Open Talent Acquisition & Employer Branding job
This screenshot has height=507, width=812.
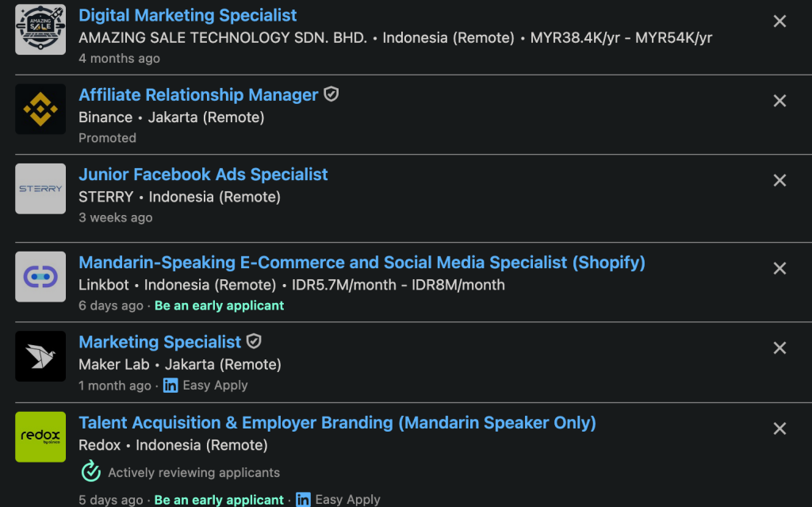(x=337, y=423)
